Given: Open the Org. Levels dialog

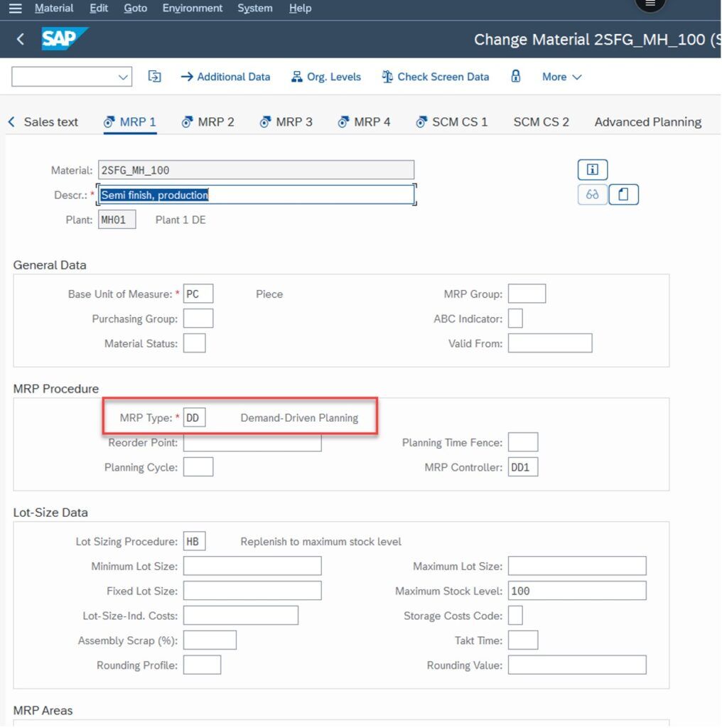Looking at the screenshot, I should coord(325,77).
